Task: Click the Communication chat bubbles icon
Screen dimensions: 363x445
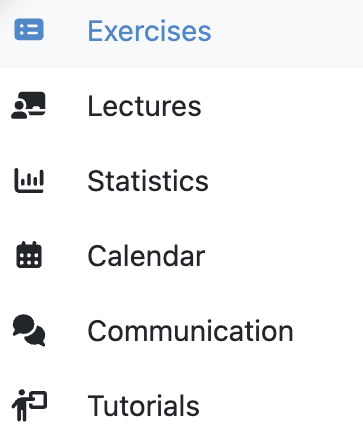Action: (x=29, y=330)
